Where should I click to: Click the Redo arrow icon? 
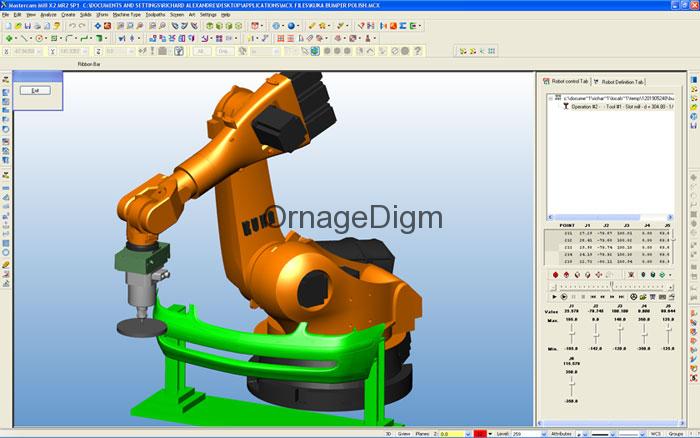click(82, 26)
